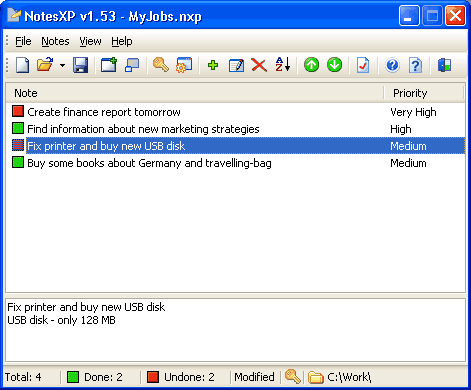Viewport: 471px width, 390px height.
Task: Sort by the Priority column header
Action: point(424,93)
